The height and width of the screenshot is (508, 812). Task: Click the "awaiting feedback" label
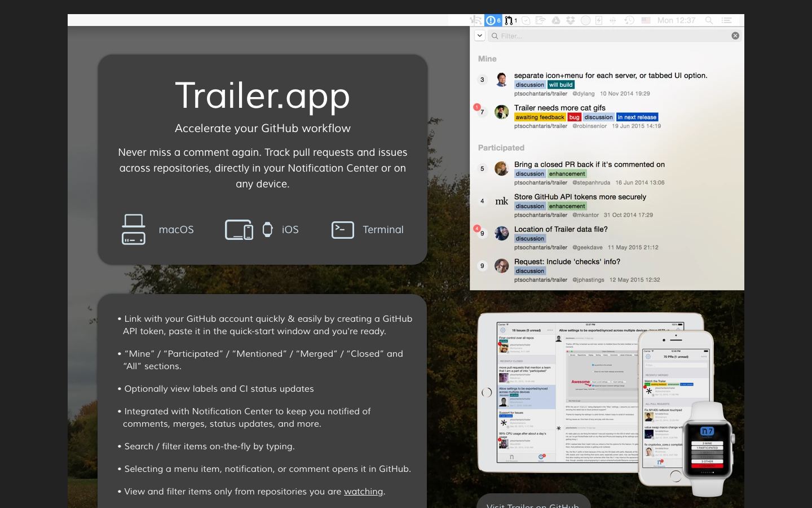540,117
